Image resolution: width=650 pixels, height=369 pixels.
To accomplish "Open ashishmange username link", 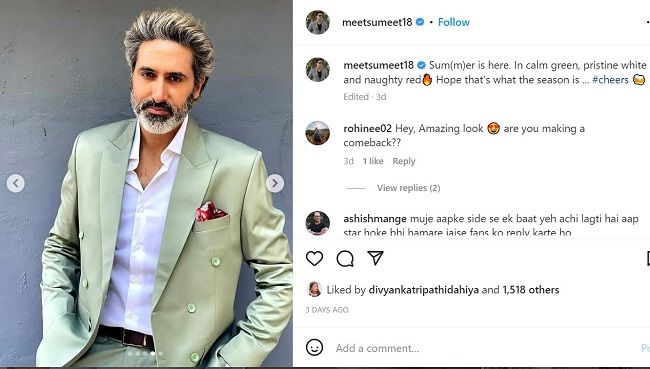I will point(375,219).
